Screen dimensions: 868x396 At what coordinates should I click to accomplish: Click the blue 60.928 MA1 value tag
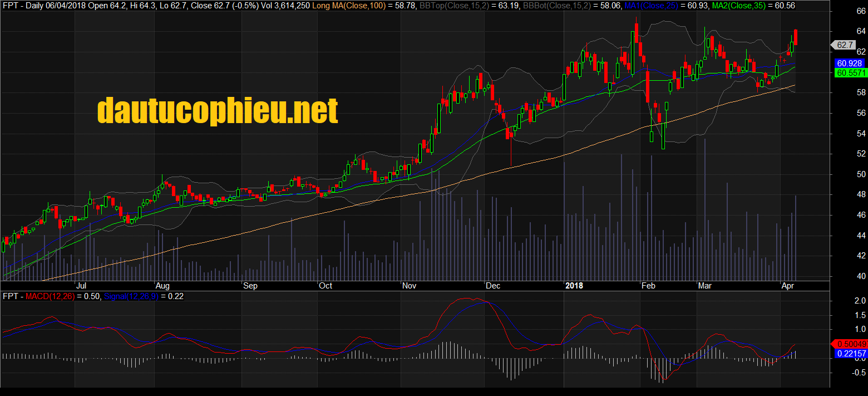[x=849, y=63]
